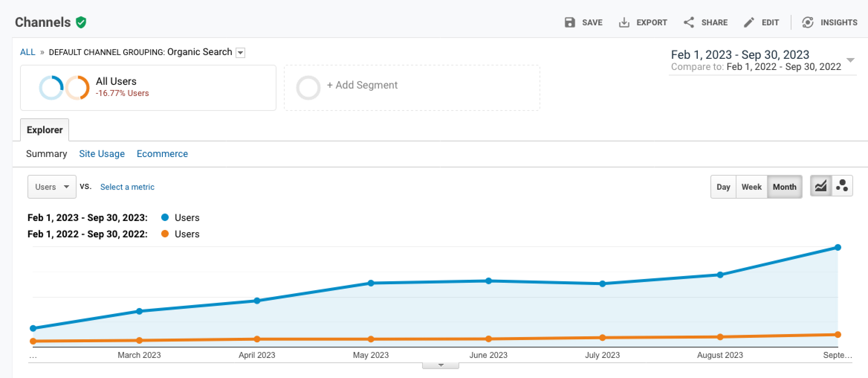
Task: Click the SHARE label
Action: (x=715, y=22)
